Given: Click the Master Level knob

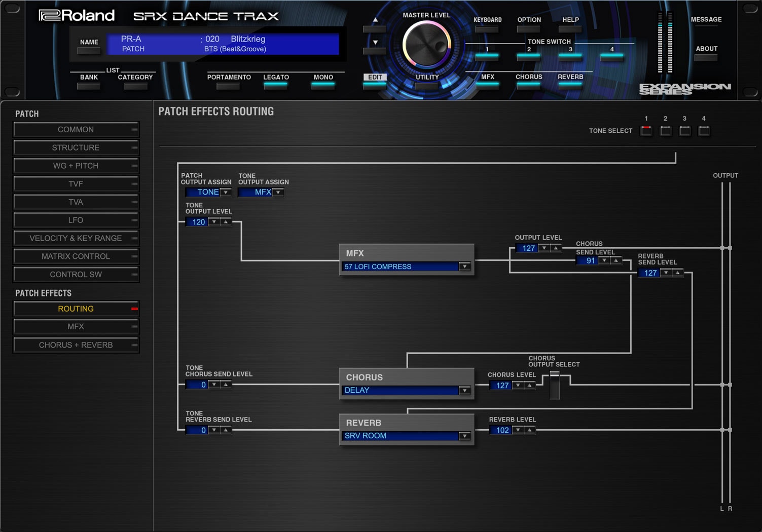Looking at the screenshot, I should coord(427,45).
